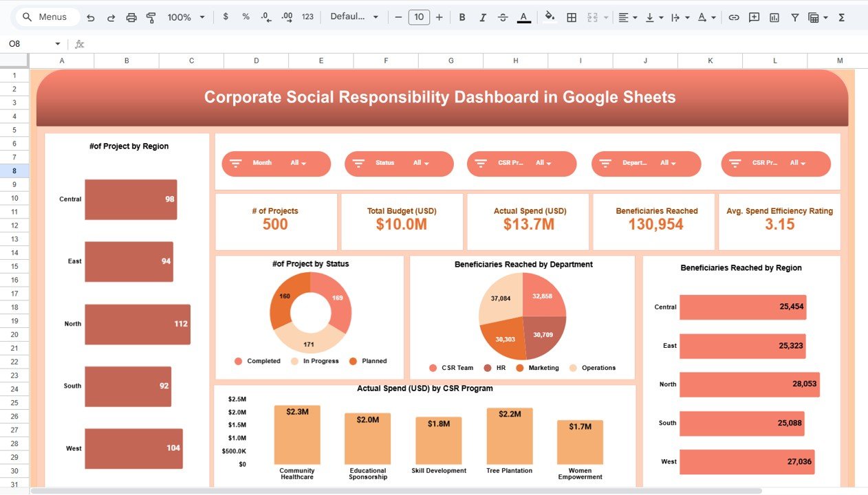This screenshot has width=868, height=495.
Task: Activate the Paint format roller
Action: click(x=151, y=17)
